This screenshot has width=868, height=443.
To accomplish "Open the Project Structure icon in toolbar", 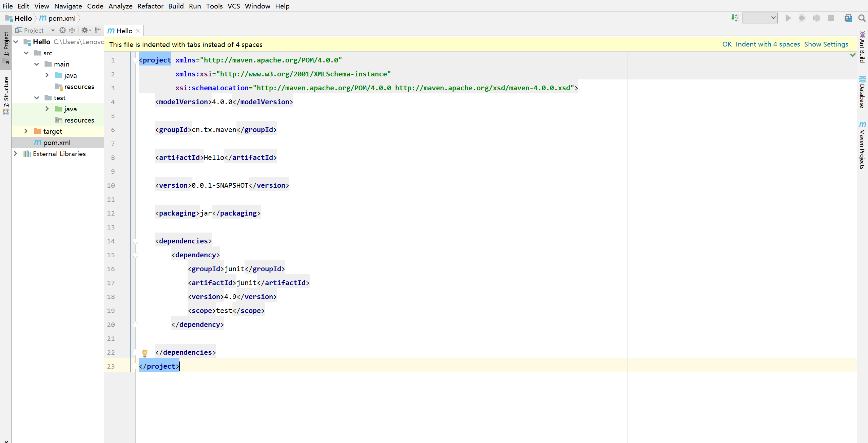I will (x=848, y=18).
